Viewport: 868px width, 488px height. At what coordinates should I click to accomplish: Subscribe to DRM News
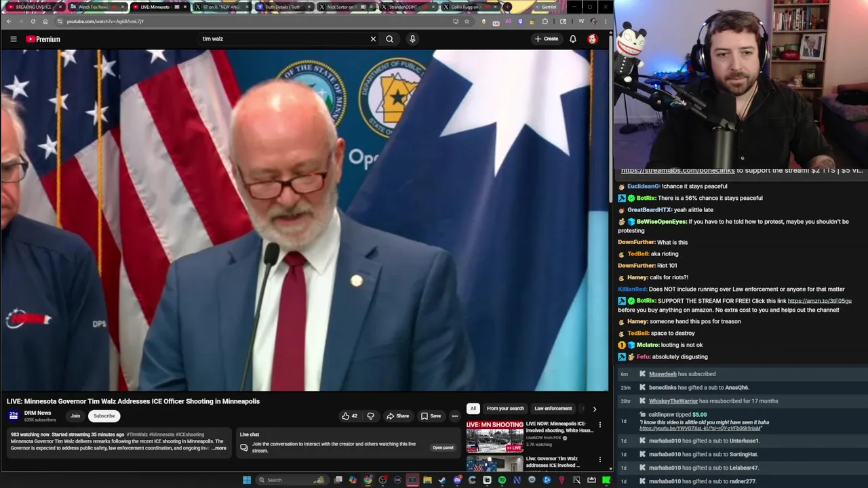(104, 416)
